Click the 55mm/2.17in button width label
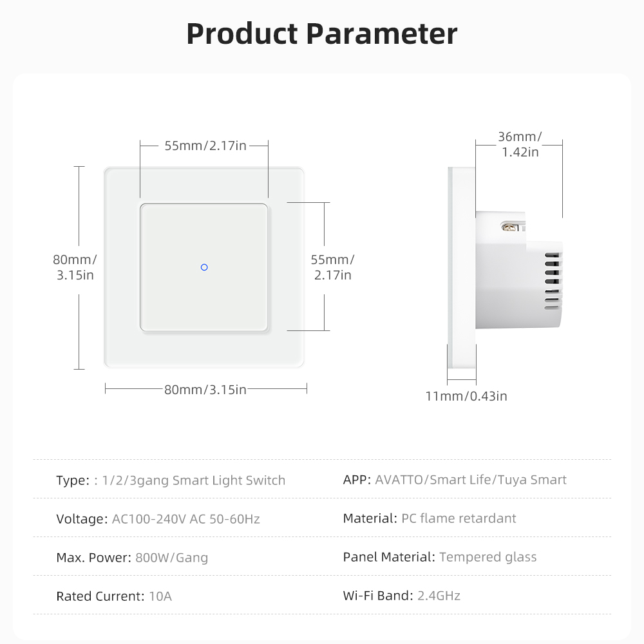 [205, 146]
